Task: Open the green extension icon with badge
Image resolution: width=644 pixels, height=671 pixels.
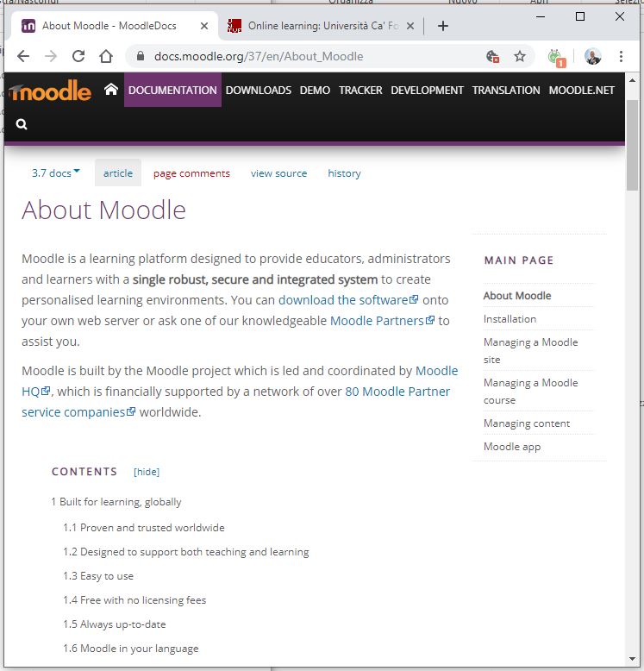Action: (x=557, y=58)
